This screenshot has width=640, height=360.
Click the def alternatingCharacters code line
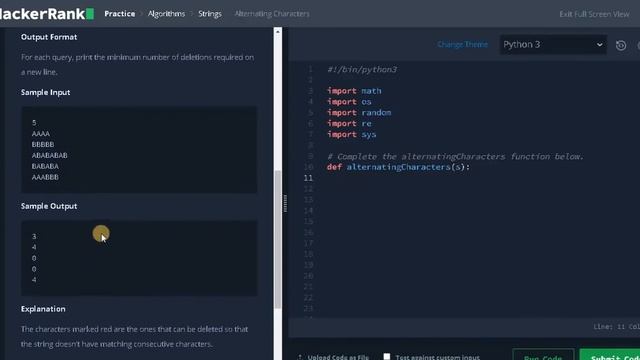click(x=398, y=167)
